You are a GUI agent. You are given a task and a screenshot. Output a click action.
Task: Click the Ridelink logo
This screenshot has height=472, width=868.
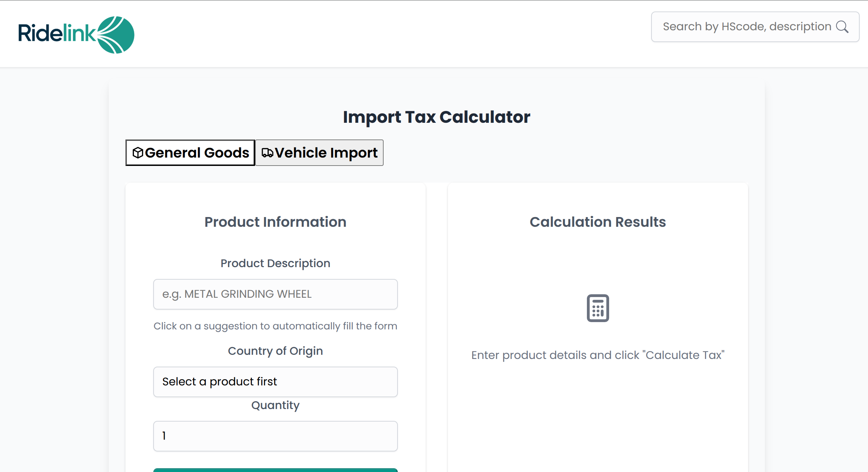(x=76, y=34)
